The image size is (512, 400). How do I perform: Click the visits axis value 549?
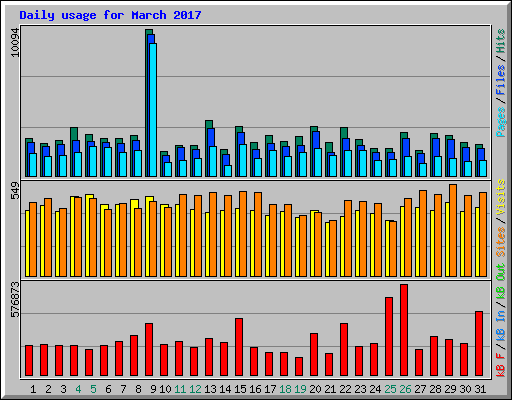(15, 191)
